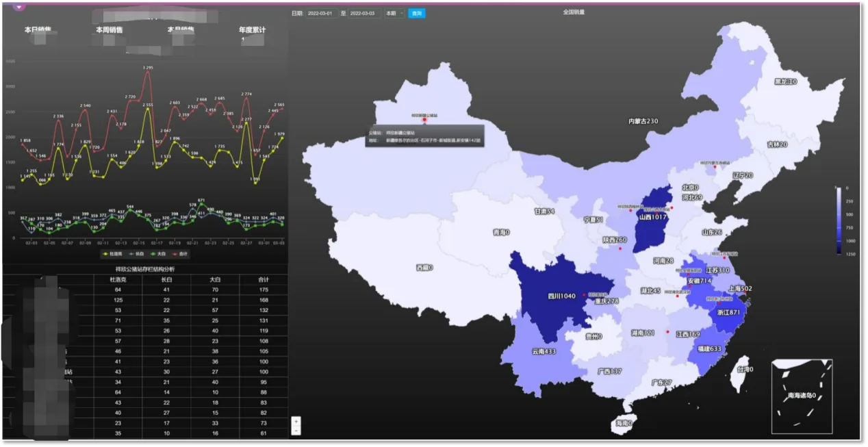Click 贵州0 label on map

coord(593,336)
